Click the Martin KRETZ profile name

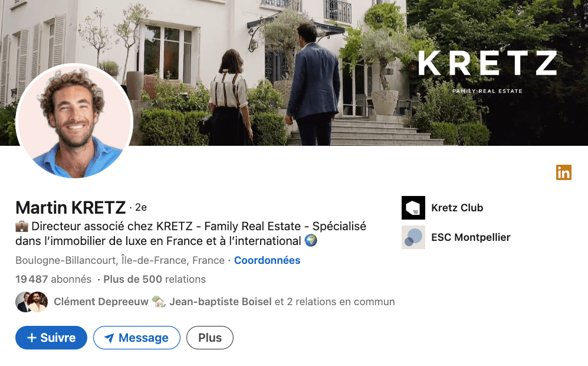71,208
